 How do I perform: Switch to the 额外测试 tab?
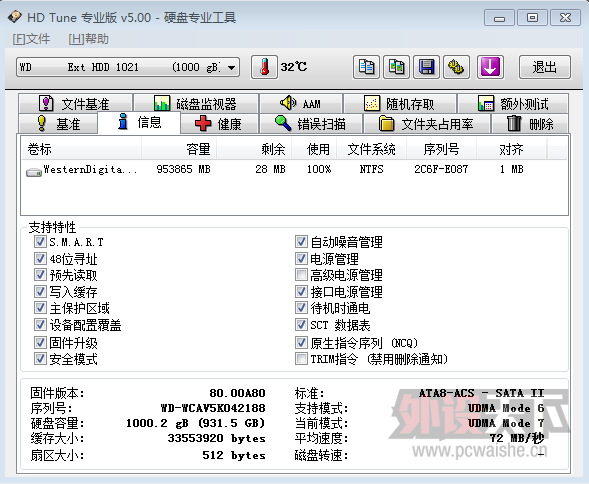[x=513, y=103]
